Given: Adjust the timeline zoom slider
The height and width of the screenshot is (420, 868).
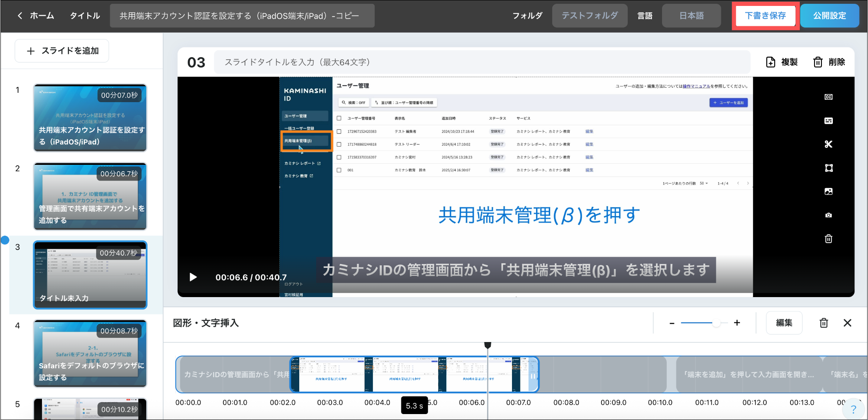Looking at the screenshot, I should [716, 323].
